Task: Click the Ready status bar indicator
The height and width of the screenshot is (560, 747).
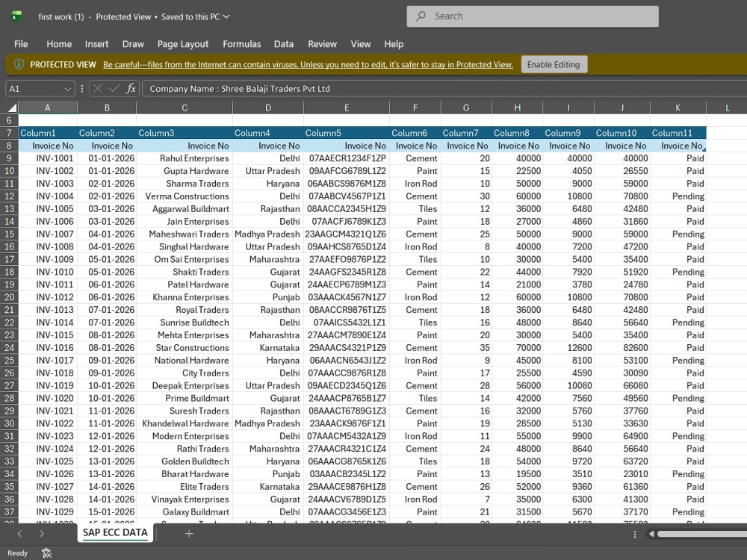Action: tap(18, 553)
